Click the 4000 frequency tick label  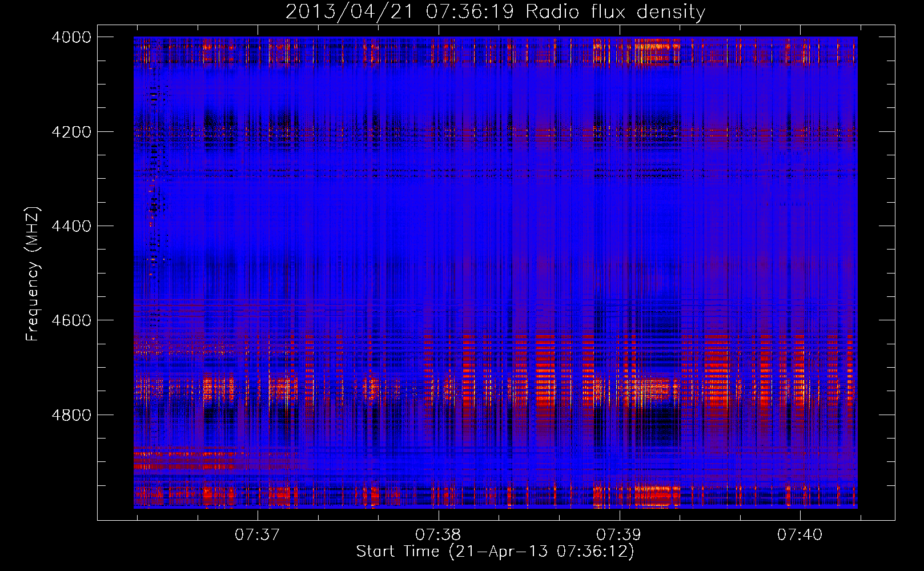71,37
